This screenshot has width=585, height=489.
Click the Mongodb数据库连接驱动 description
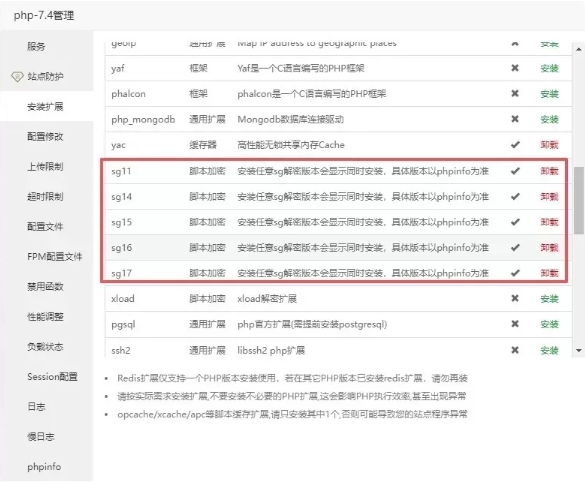(291, 120)
